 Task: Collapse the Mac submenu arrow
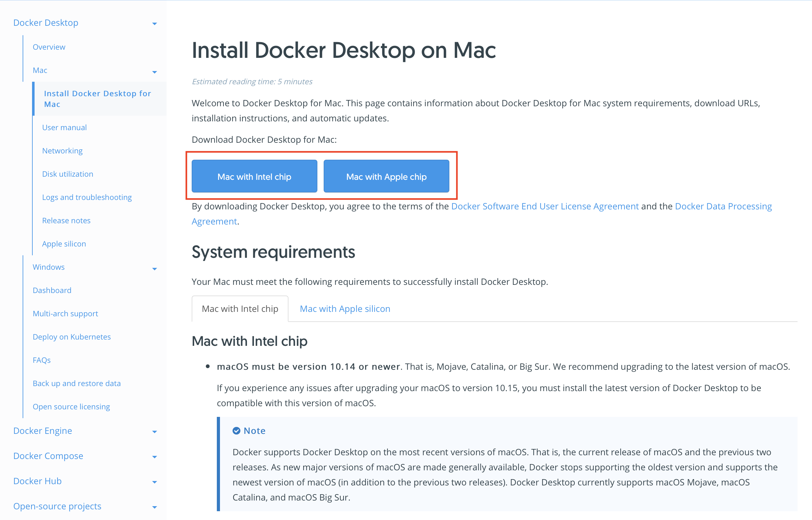(154, 72)
